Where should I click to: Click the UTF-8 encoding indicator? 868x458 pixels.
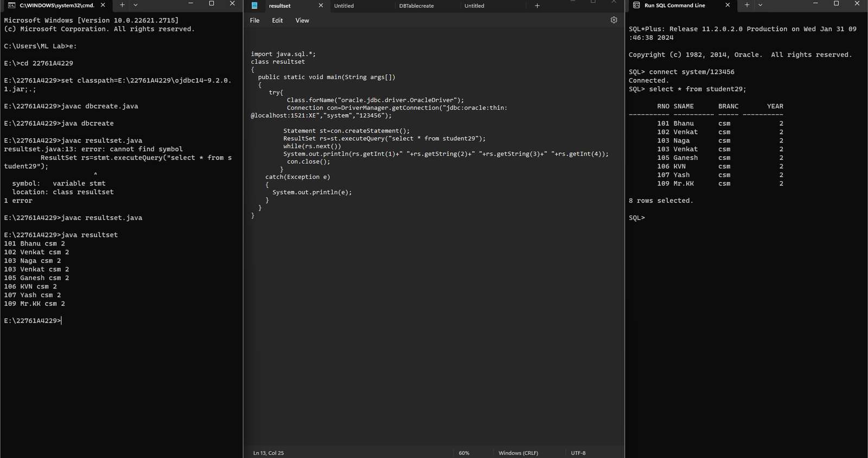(578, 453)
